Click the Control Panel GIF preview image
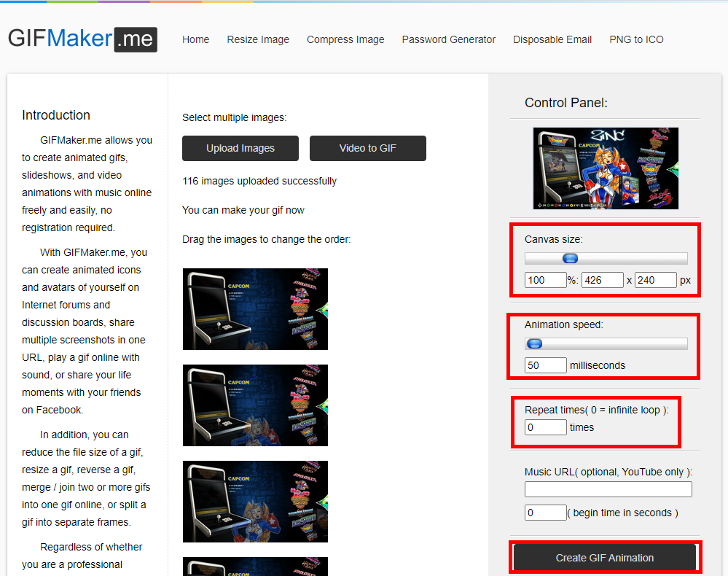Viewport: 728px width, 576px height. 606,168
